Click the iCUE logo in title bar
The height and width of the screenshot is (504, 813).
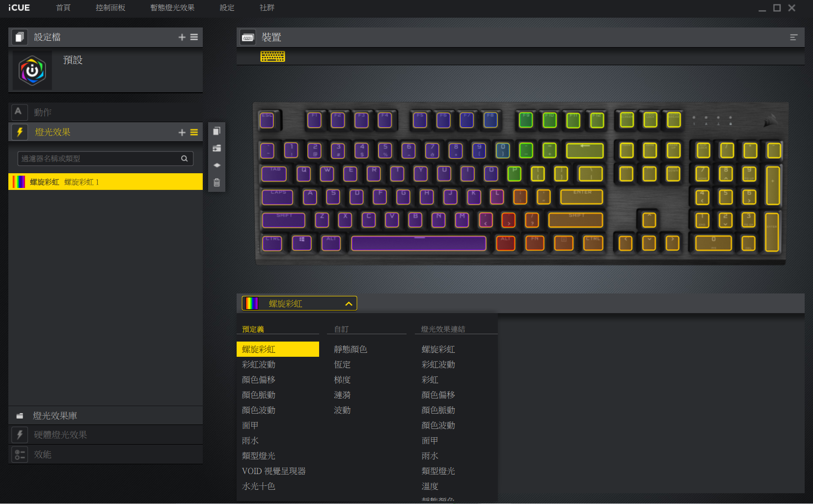(19, 8)
